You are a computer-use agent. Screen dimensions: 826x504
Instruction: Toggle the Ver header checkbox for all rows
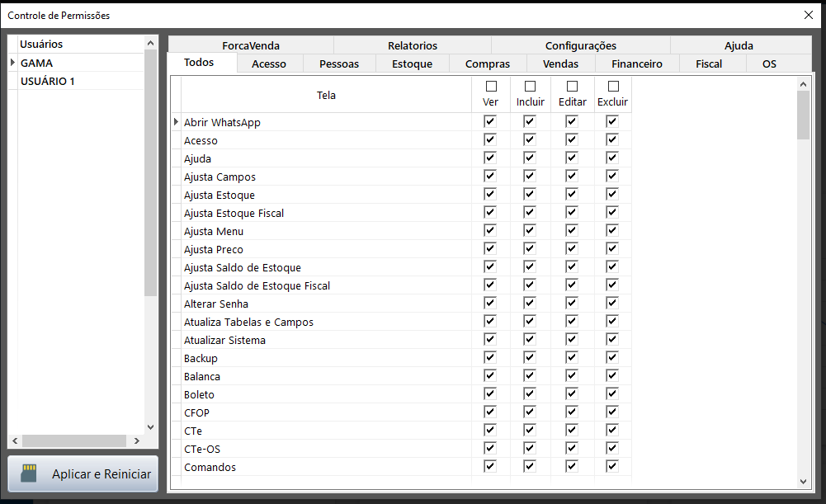point(491,87)
